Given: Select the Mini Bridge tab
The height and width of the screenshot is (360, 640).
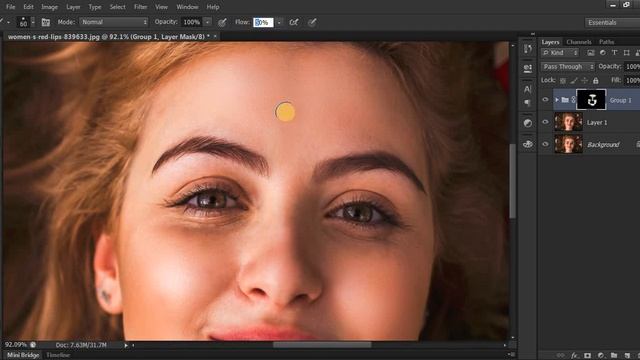Looking at the screenshot, I should click(x=23, y=355).
